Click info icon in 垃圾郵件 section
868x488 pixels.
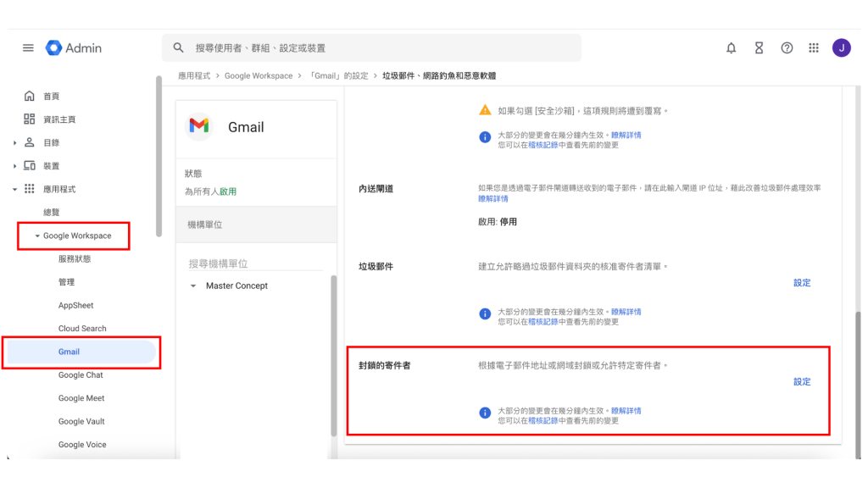point(485,314)
